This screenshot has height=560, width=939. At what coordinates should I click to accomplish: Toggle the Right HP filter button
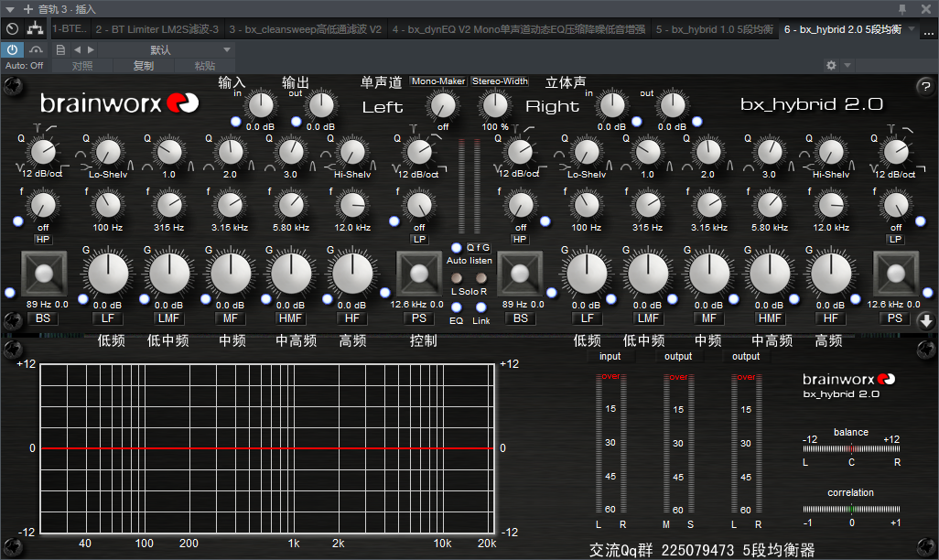(x=520, y=239)
